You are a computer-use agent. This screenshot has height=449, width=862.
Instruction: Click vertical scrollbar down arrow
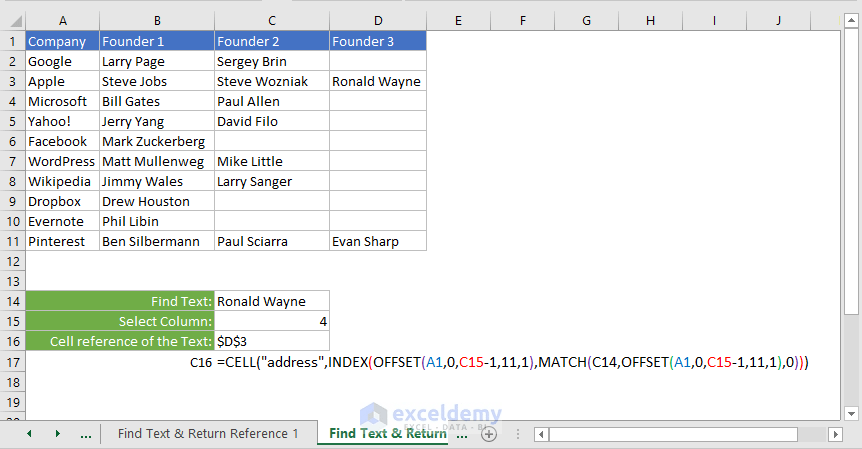851,413
